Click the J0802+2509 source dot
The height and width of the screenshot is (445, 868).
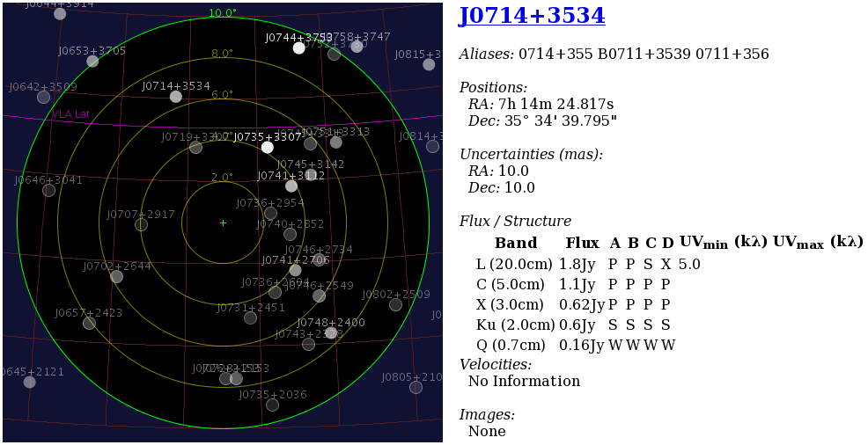pos(396,305)
